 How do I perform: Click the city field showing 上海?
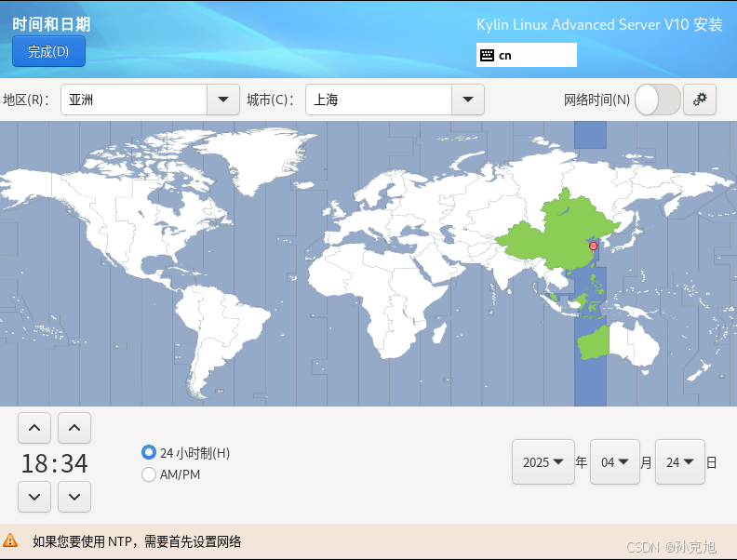click(x=379, y=100)
